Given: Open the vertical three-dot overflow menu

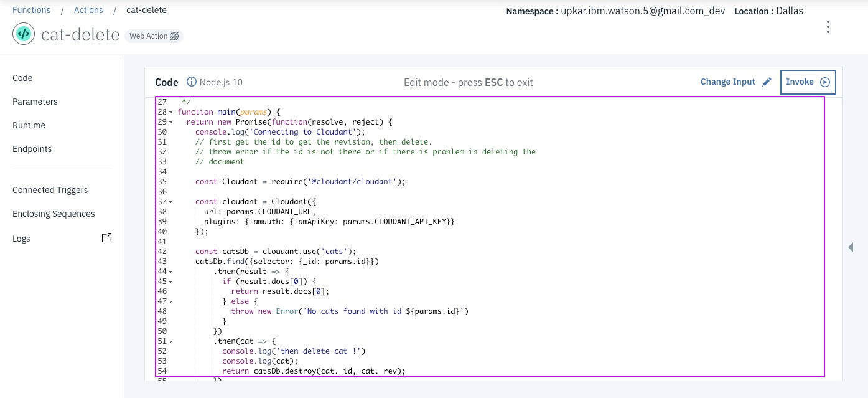Looking at the screenshot, I should [828, 27].
